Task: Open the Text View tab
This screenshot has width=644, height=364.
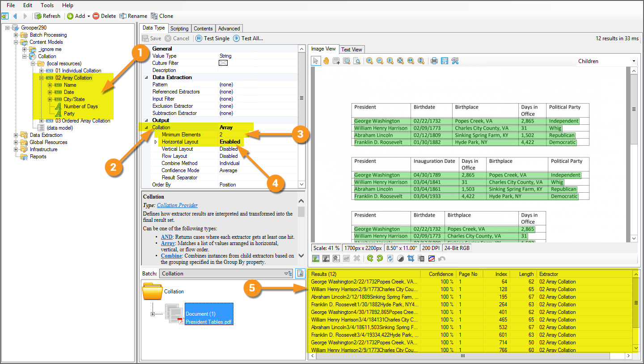Action: [x=352, y=49]
